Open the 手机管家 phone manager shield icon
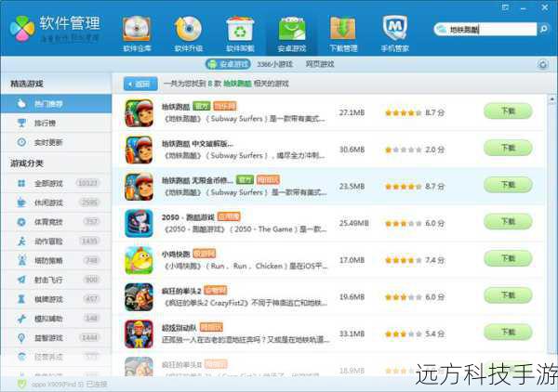 tap(395, 34)
